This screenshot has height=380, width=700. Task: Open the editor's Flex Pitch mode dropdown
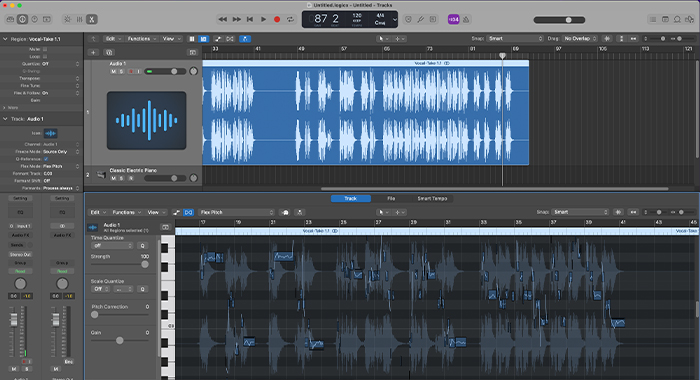tap(237, 212)
